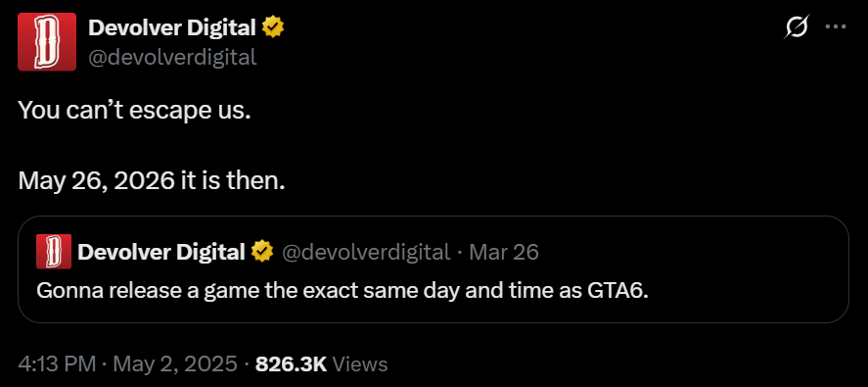Click the Devolver Digital name in the quoted post

click(161, 252)
